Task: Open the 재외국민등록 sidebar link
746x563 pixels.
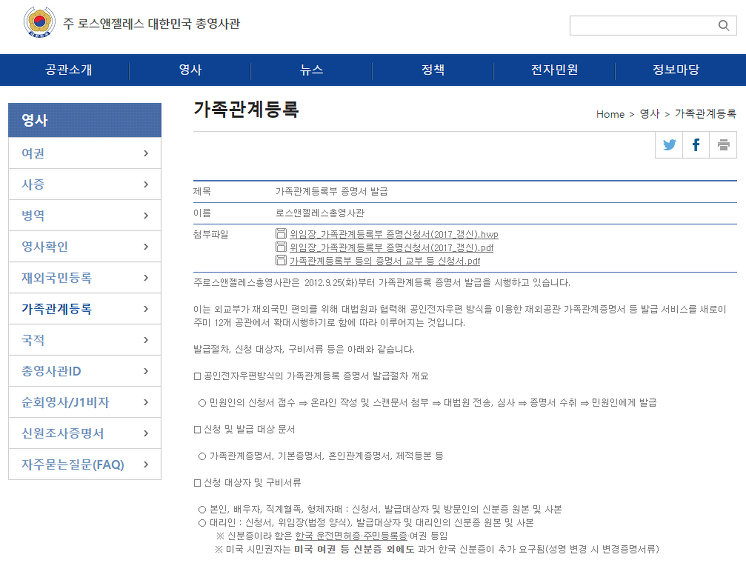Action: pos(57,277)
